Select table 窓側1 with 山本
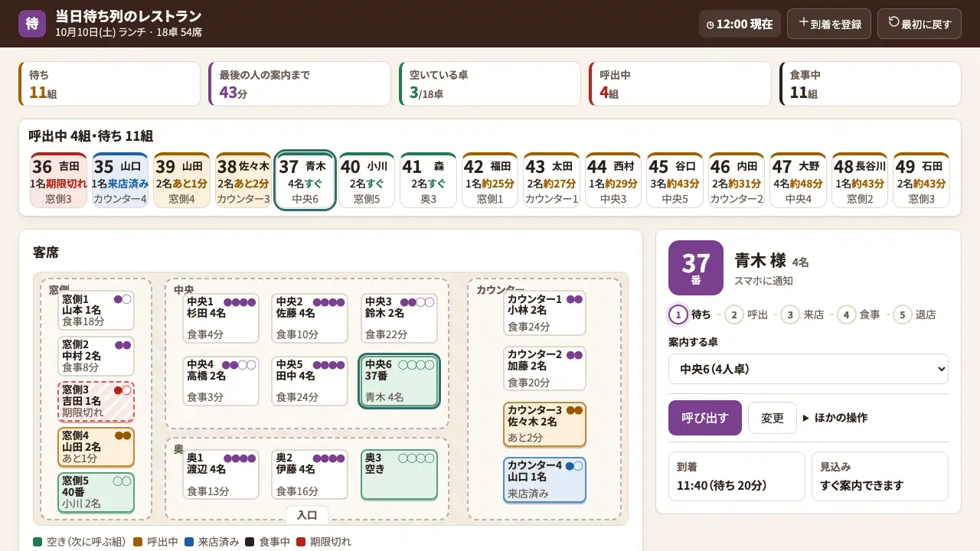The height and width of the screenshot is (551, 980). [96, 311]
